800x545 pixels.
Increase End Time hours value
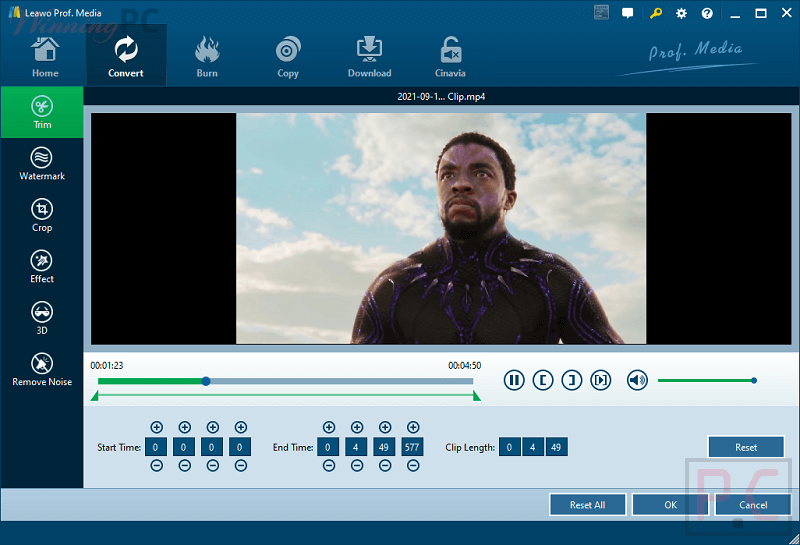point(329,427)
